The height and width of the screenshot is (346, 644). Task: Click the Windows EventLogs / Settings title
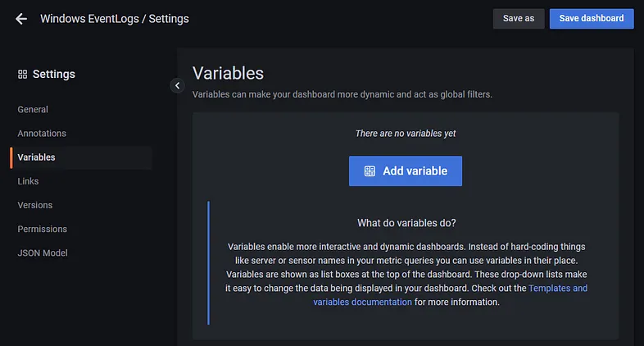pos(115,19)
